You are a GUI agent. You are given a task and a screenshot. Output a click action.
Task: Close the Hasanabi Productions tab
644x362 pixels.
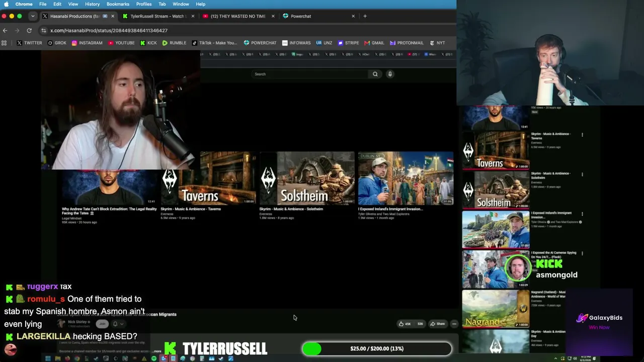click(113, 16)
